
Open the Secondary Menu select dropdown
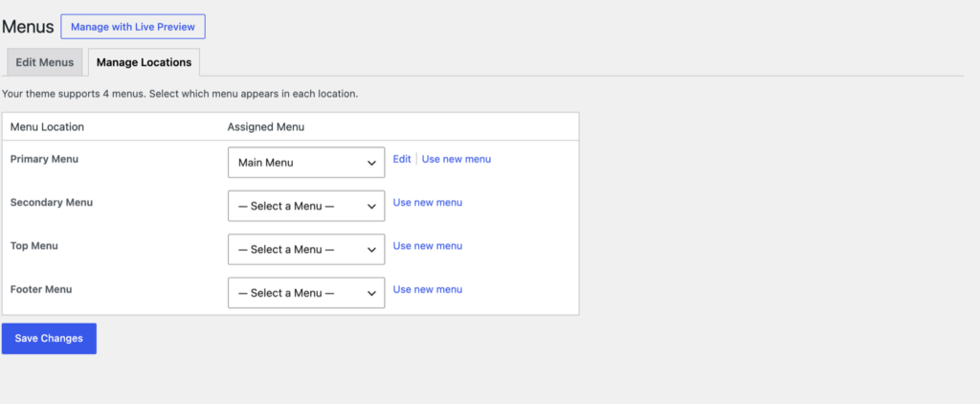coord(306,207)
